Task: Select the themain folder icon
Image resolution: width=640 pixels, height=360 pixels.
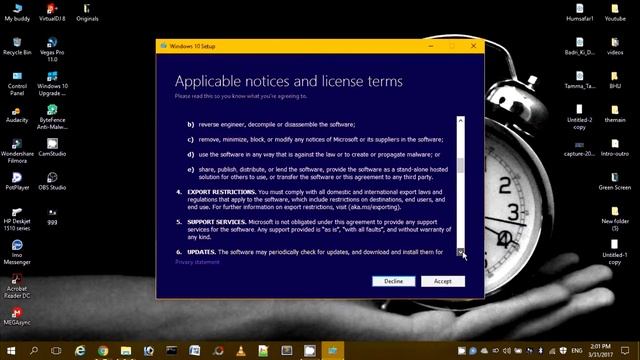Action: coord(615,114)
